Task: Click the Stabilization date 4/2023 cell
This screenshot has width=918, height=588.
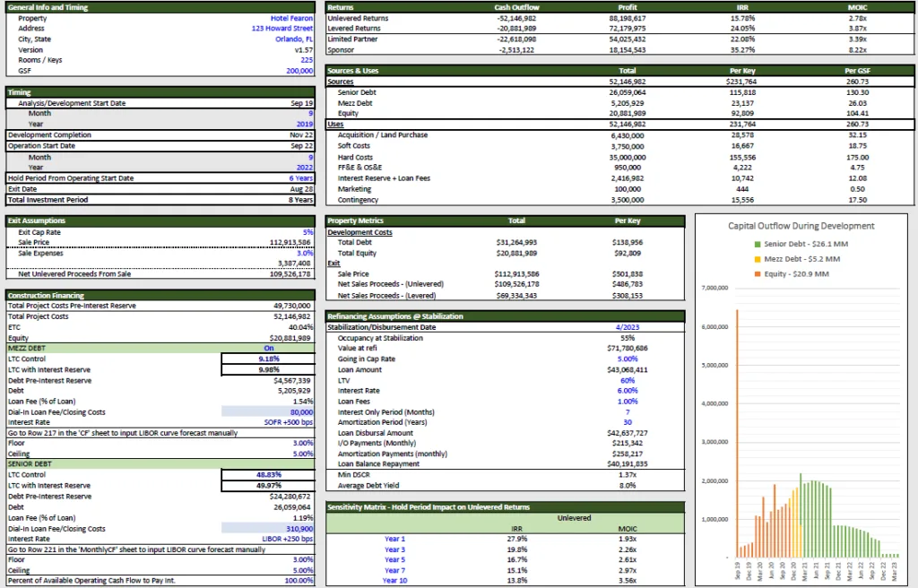Action: (x=627, y=327)
